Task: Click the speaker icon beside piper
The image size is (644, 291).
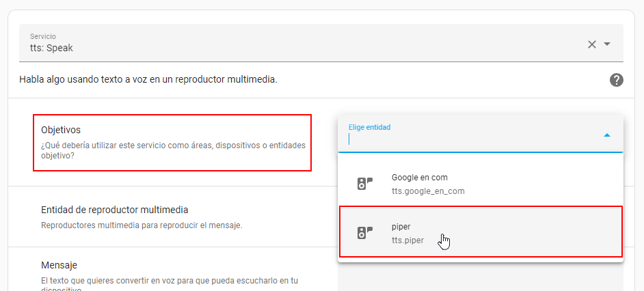Action: [x=364, y=233]
